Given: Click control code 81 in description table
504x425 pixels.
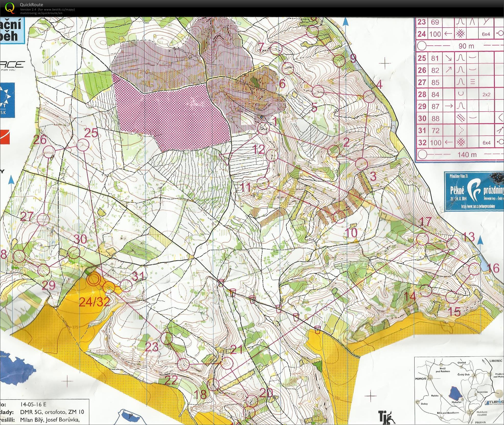Looking at the screenshot, I should tap(435, 58).
